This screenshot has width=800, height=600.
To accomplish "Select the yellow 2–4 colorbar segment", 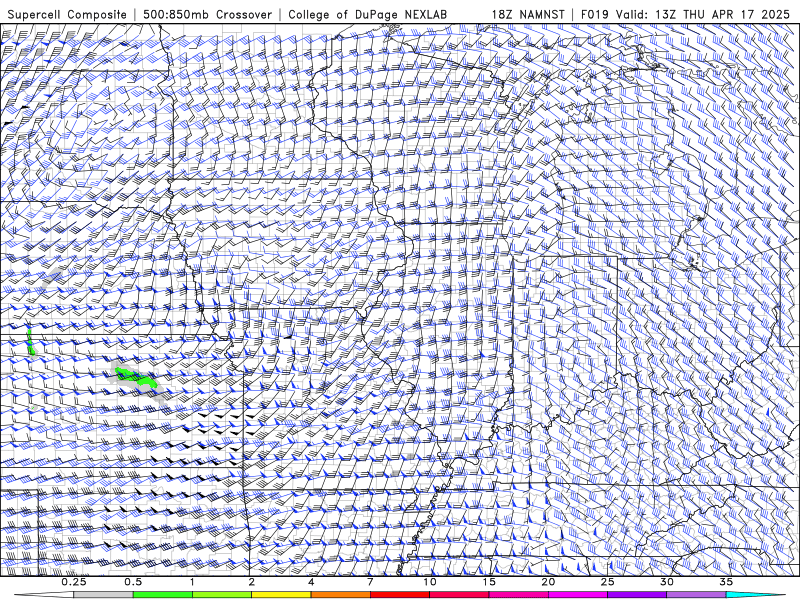I will (x=281, y=595).
